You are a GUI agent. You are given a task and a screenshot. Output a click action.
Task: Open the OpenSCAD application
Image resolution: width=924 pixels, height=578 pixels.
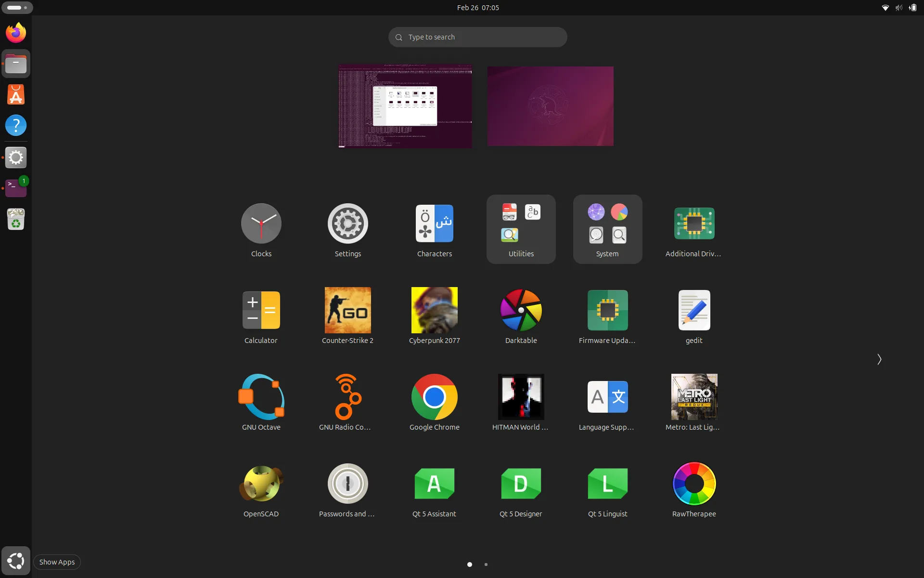click(261, 484)
